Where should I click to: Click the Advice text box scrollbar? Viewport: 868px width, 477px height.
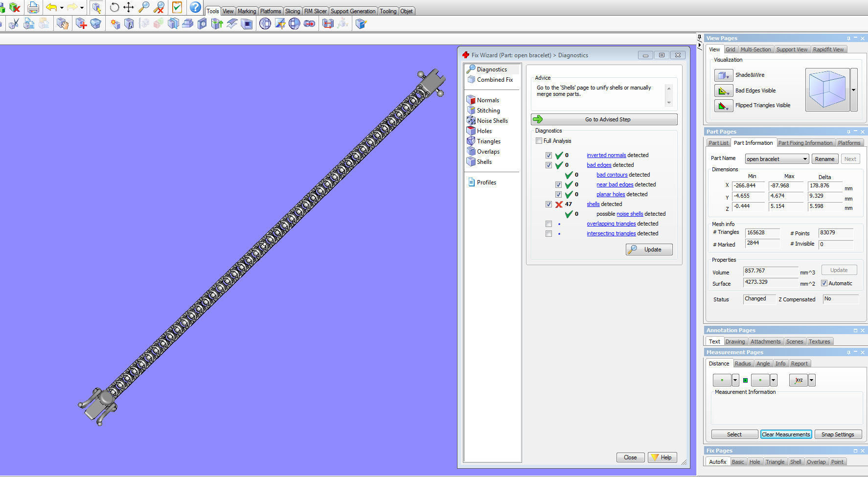tap(669, 95)
